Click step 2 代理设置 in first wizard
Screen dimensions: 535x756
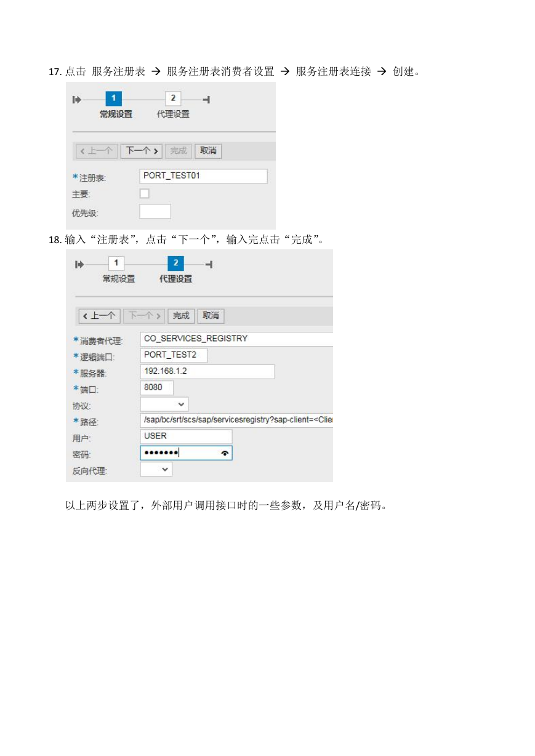[173, 99]
